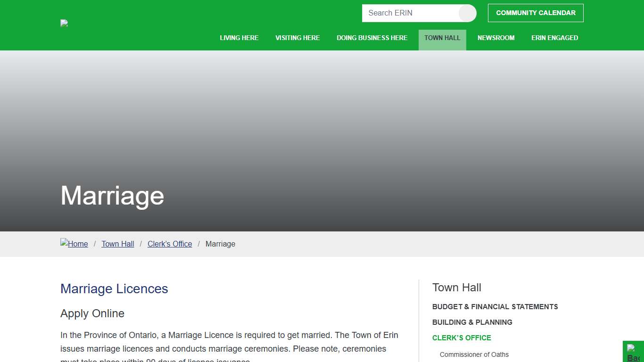This screenshot has height=362, width=644.
Task: Click the Town Hall sidebar heading
Action: point(456,288)
